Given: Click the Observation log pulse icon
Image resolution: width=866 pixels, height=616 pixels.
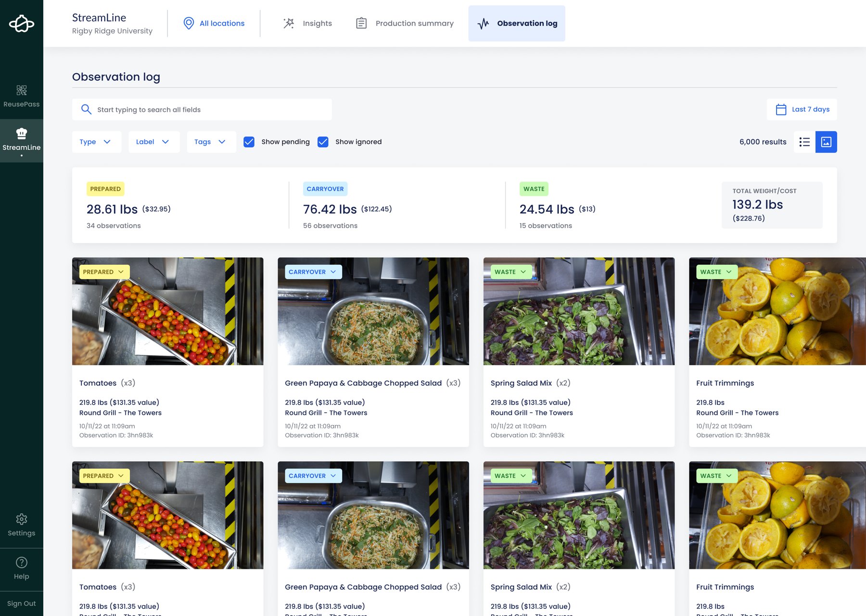Looking at the screenshot, I should coord(483,23).
